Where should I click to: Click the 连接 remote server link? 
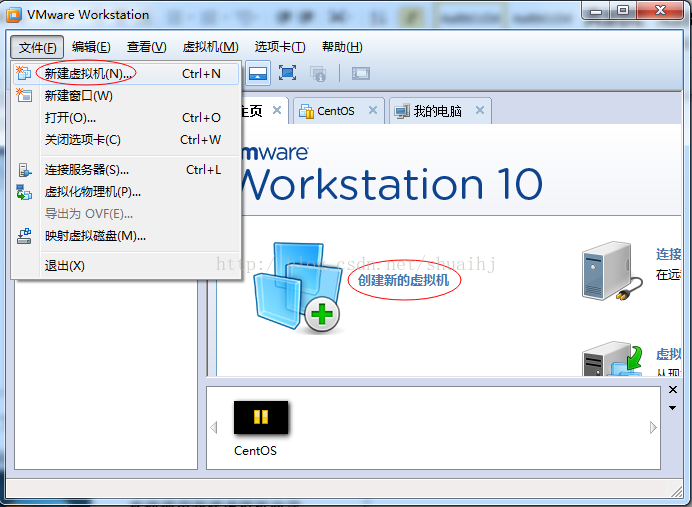coord(668,254)
